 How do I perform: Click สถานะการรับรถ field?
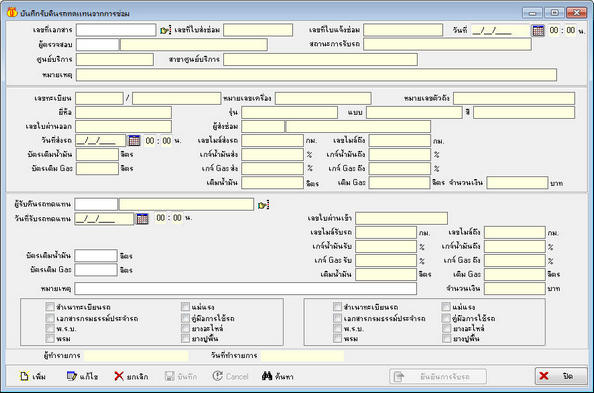click(x=447, y=44)
